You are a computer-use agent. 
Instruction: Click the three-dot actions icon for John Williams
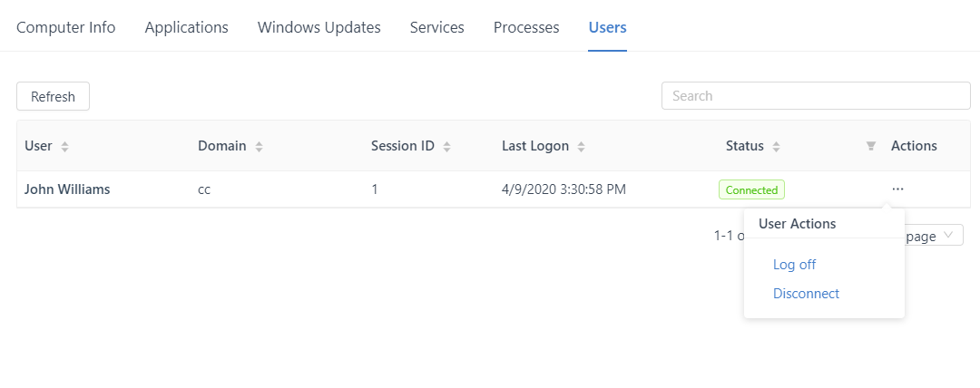tap(897, 189)
